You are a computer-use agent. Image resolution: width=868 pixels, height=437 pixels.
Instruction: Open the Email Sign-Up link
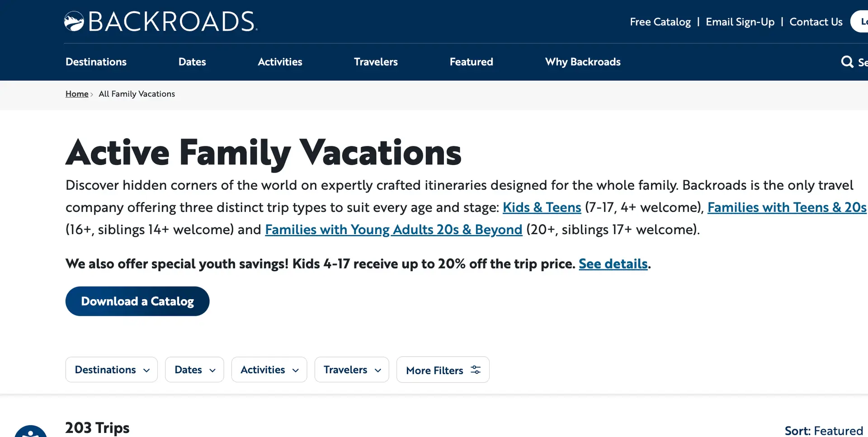(x=740, y=22)
